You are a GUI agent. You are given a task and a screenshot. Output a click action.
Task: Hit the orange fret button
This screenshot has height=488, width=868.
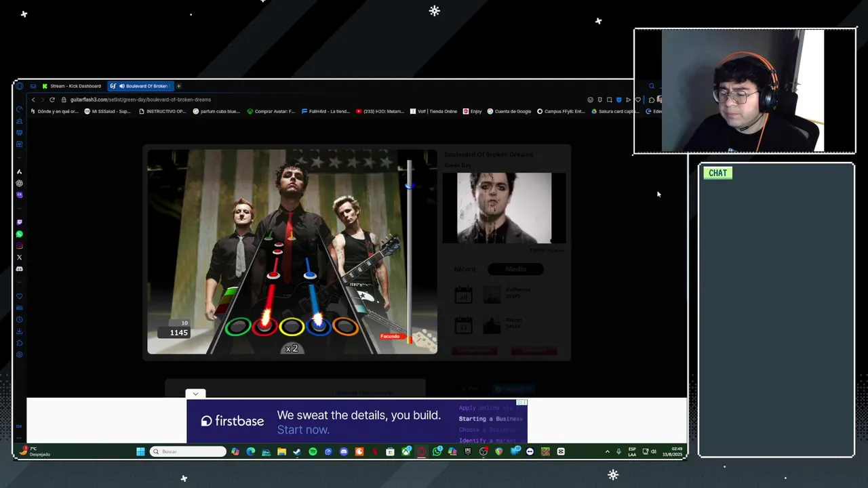tap(344, 327)
